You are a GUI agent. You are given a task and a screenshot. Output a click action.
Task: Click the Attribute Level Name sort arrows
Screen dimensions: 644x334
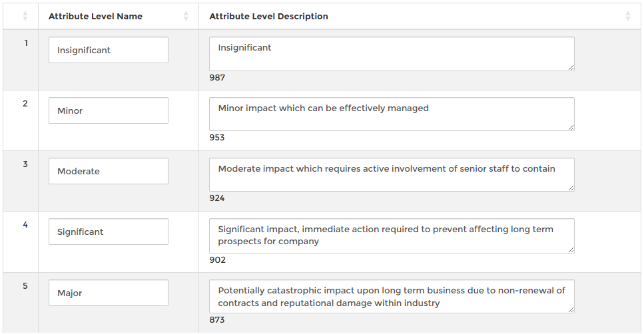(x=186, y=16)
